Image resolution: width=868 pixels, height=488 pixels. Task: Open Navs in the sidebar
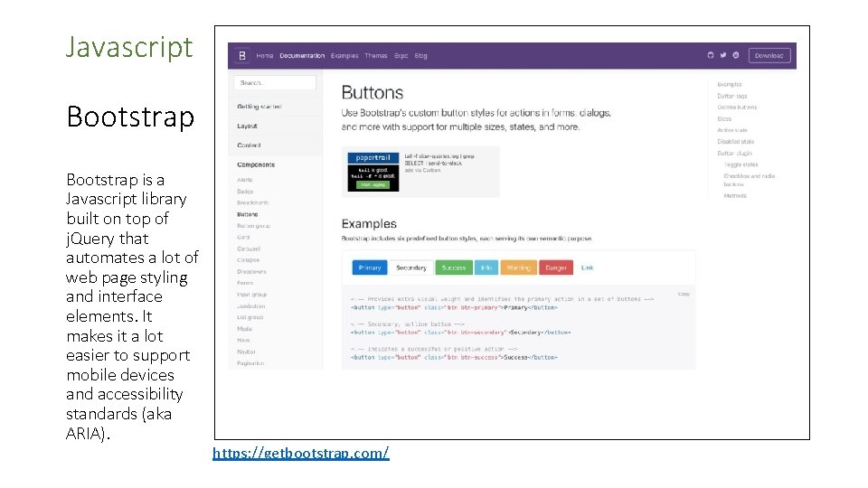click(x=243, y=341)
